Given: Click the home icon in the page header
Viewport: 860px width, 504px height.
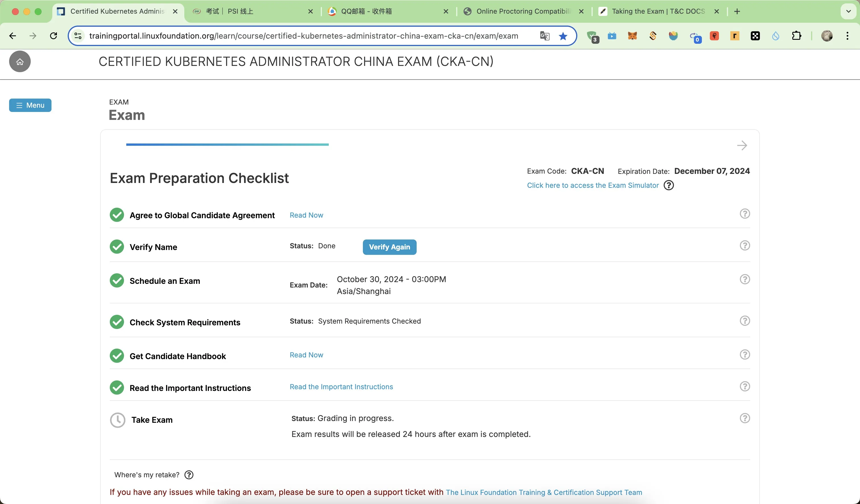Looking at the screenshot, I should [x=20, y=62].
